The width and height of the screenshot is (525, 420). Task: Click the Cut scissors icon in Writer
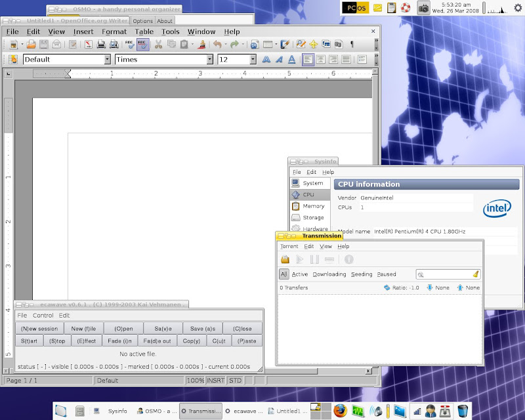(158, 45)
